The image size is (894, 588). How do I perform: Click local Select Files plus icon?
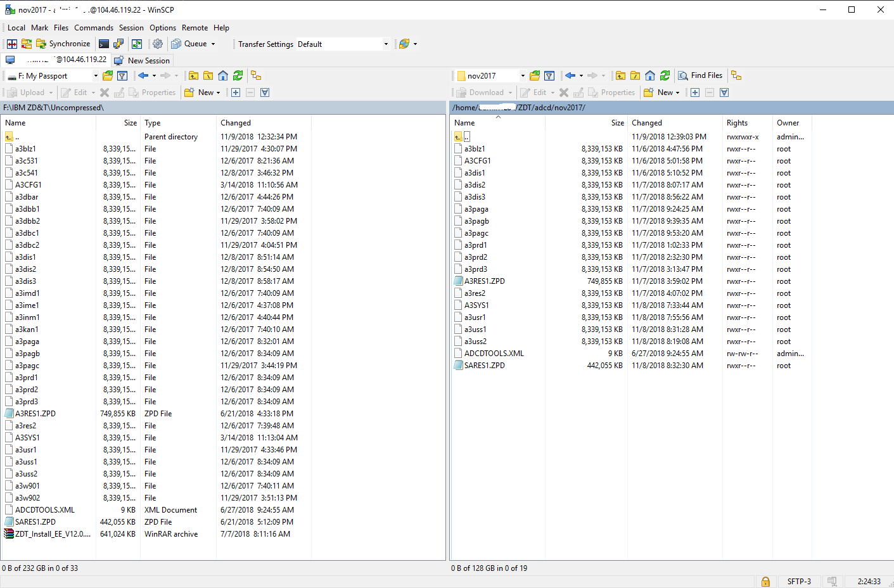[x=236, y=93]
